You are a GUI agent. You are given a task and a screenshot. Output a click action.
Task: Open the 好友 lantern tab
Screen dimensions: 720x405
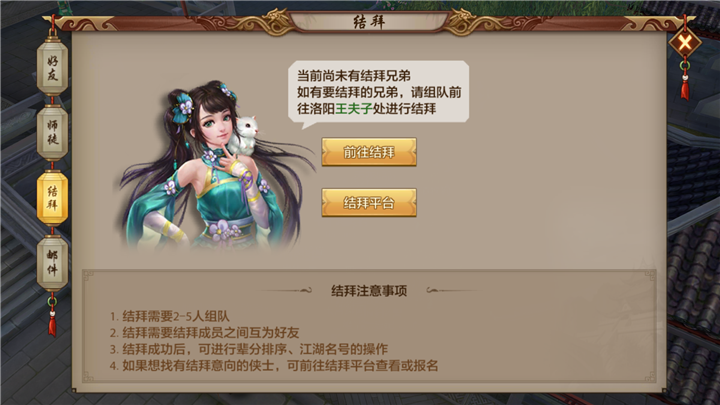pos(52,67)
